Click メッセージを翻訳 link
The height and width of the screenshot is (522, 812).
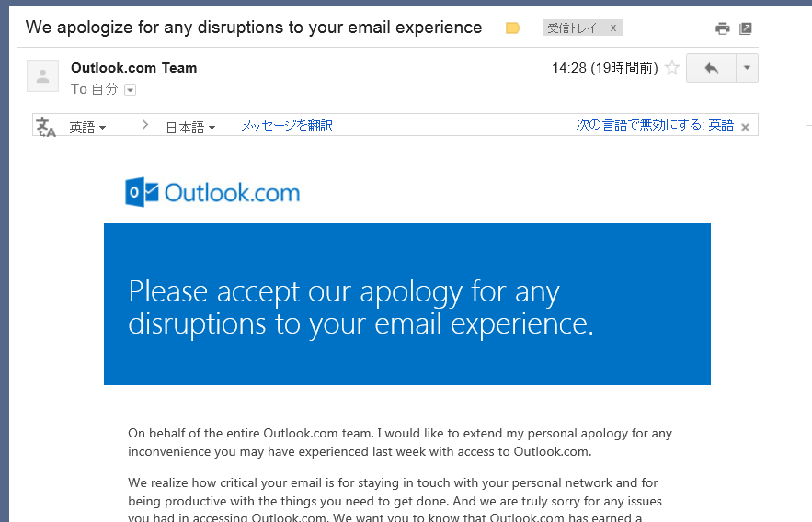click(287, 126)
